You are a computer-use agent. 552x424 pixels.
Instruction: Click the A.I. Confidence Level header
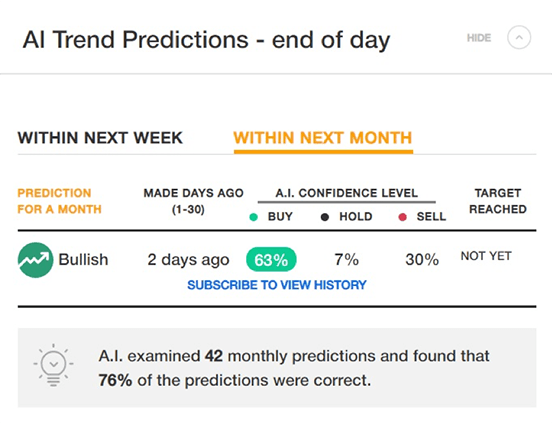(x=347, y=193)
